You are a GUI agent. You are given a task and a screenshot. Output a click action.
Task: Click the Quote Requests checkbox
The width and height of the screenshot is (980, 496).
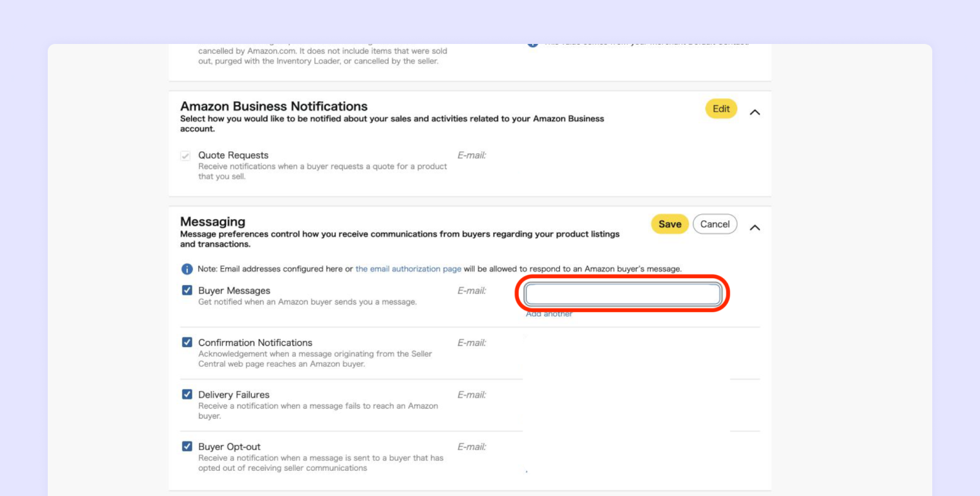coord(185,156)
